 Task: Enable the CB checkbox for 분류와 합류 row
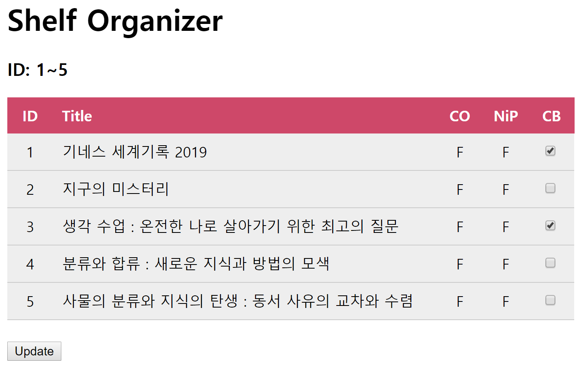[x=550, y=263]
